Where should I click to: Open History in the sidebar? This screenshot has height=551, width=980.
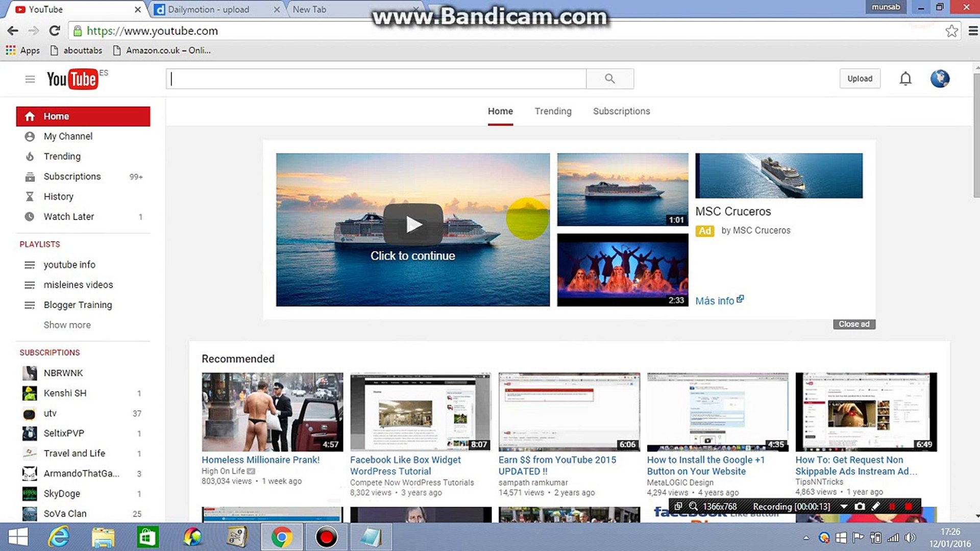point(58,196)
